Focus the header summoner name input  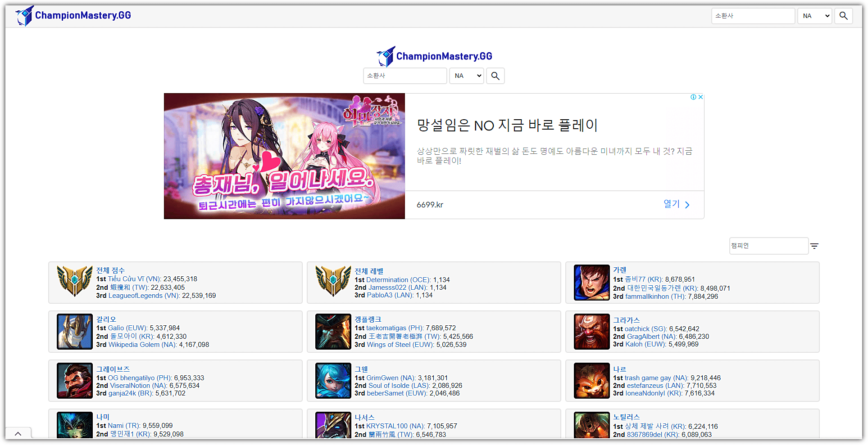(753, 16)
